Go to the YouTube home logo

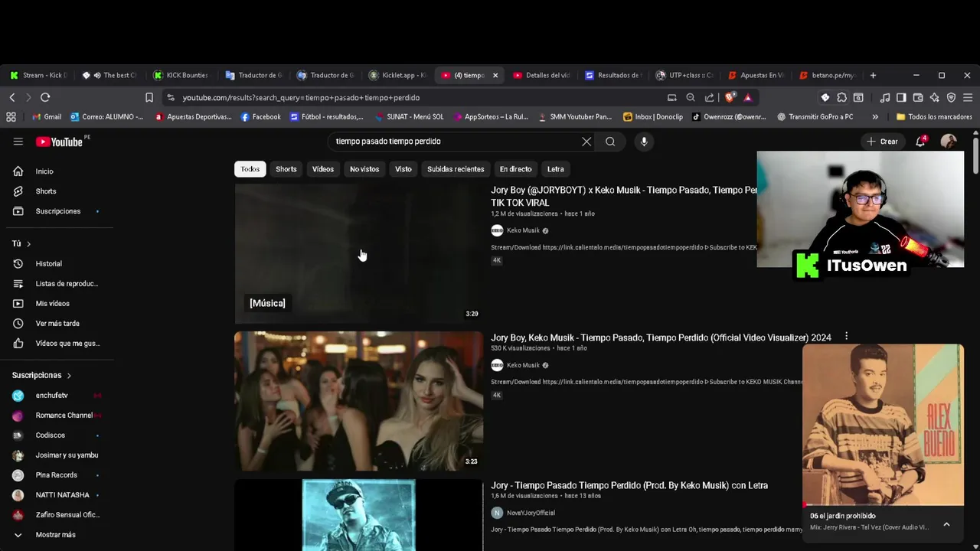(59, 142)
